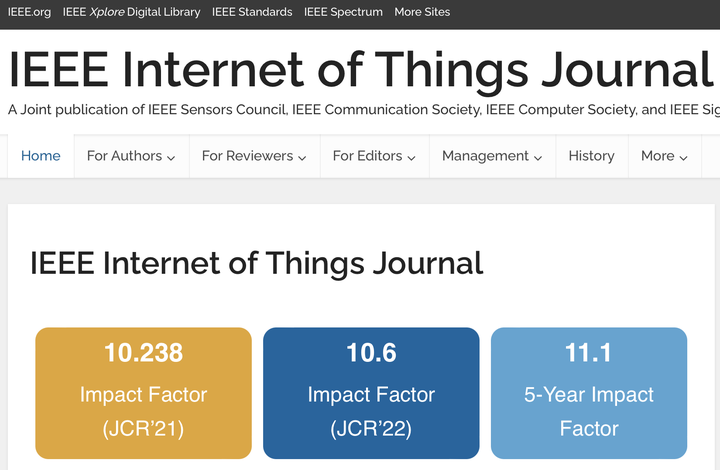
Task: Go to IEEE Standards site
Action: coord(252,12)
